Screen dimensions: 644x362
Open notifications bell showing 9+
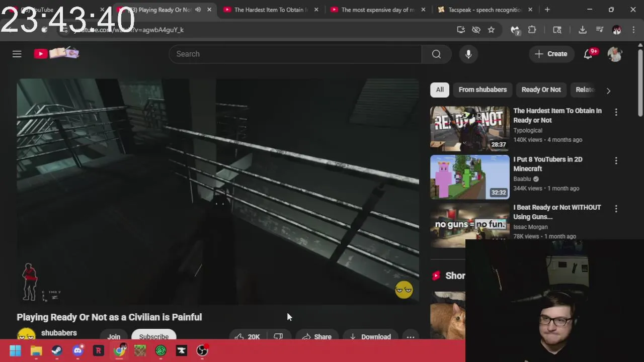[x=588, y=54]
